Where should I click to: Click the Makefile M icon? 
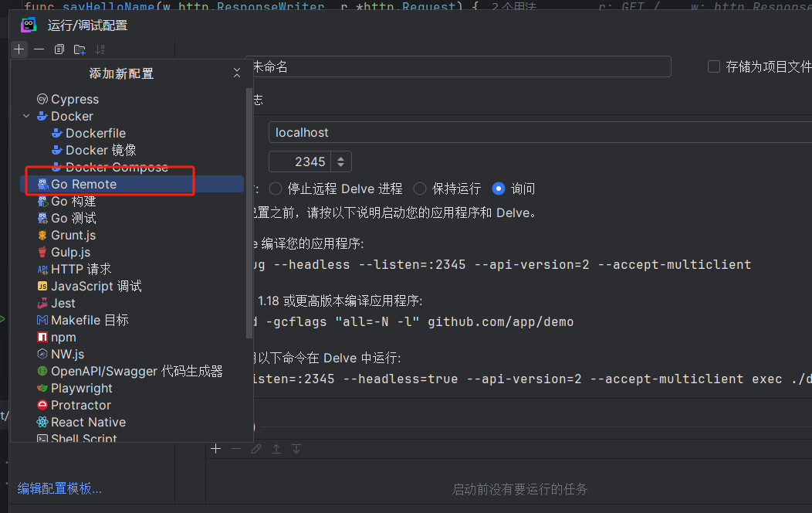point(42,320)
